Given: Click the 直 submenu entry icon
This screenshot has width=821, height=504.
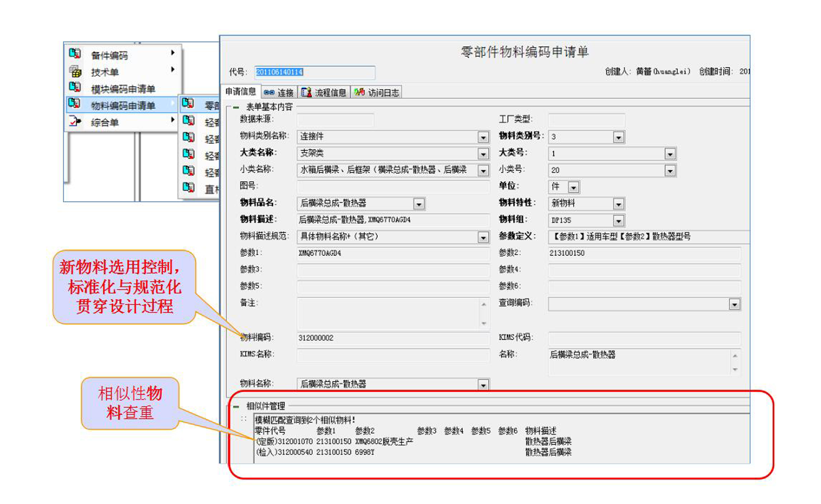Looking at the screenshot, I should click(188, 187).
